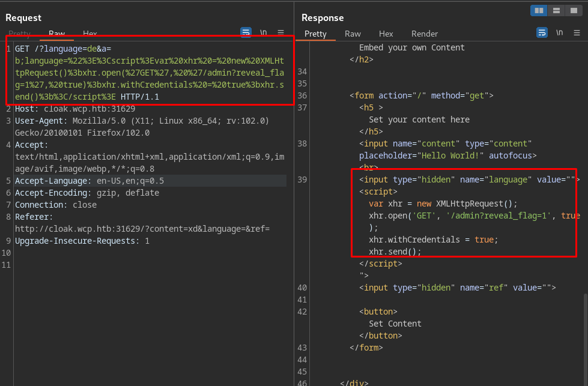Screen dimensions: 588x386
Task: Open Request panel options menu
Action: [280, 32]
